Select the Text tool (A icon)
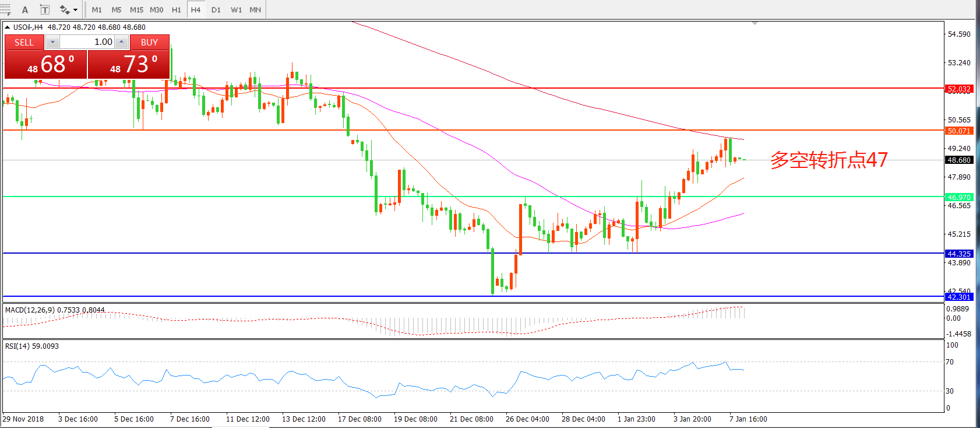The image size is (980, 428). [25, 10]
